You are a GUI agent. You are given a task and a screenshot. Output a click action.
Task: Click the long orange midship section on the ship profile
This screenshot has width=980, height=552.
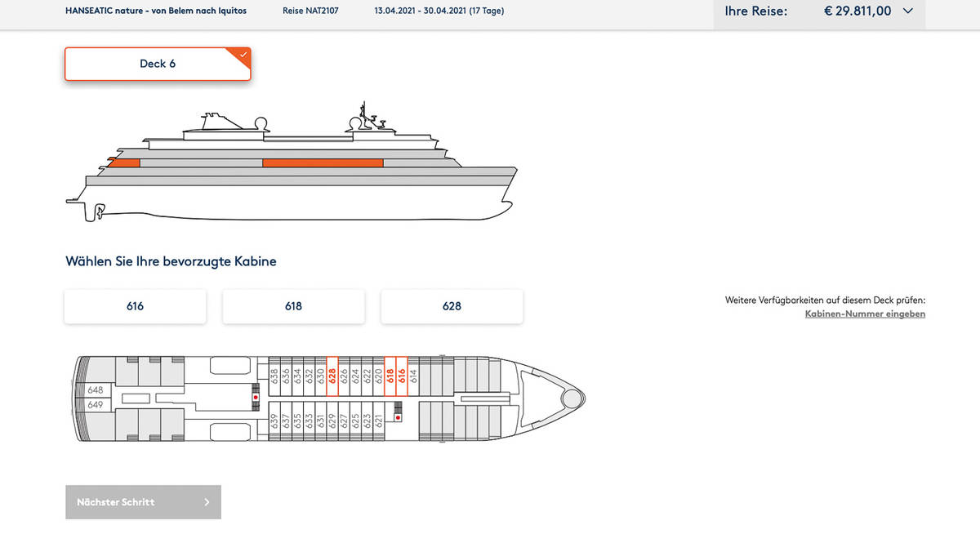point(323,163)
